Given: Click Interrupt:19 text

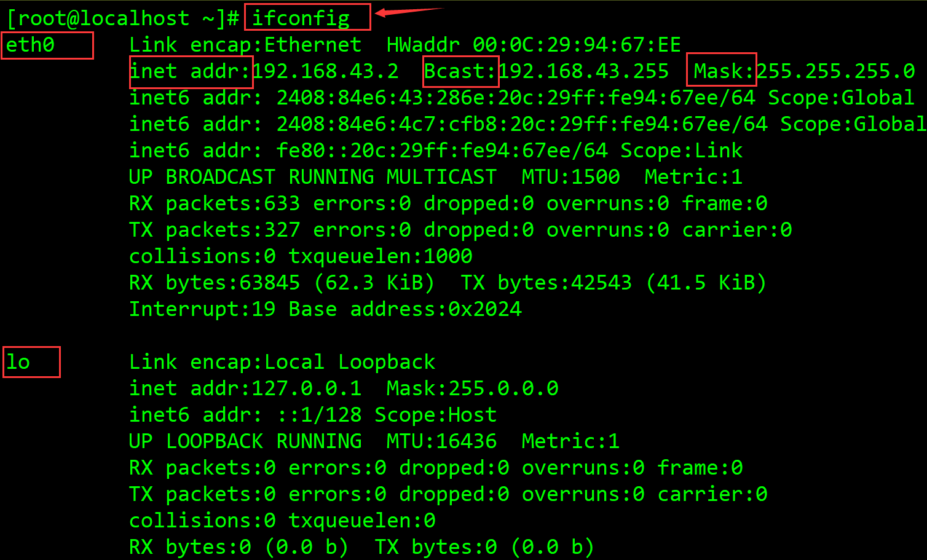Looking at the screenshot, I should tap(202, 309).
